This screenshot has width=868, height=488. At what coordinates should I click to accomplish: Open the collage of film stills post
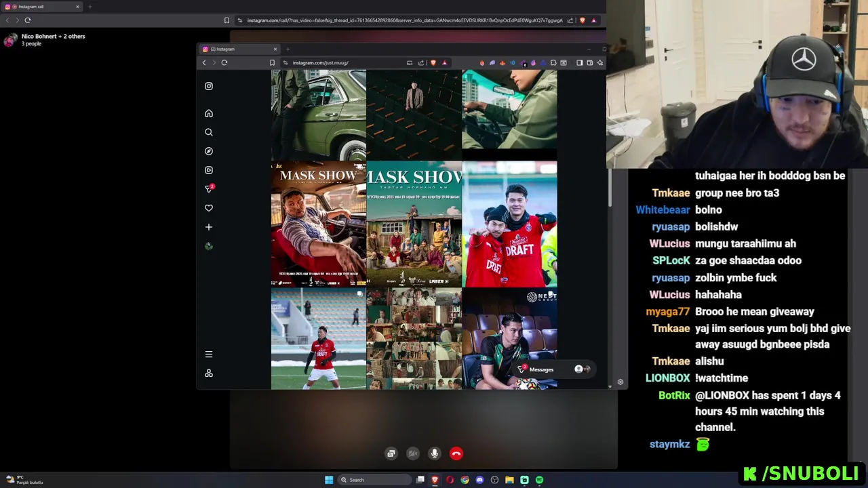414,339
